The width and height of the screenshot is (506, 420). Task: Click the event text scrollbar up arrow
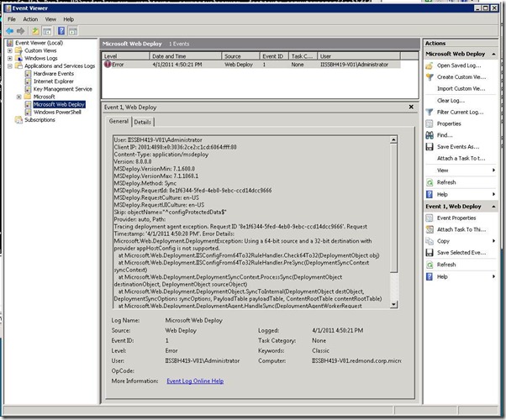click(x=393, y=139)
